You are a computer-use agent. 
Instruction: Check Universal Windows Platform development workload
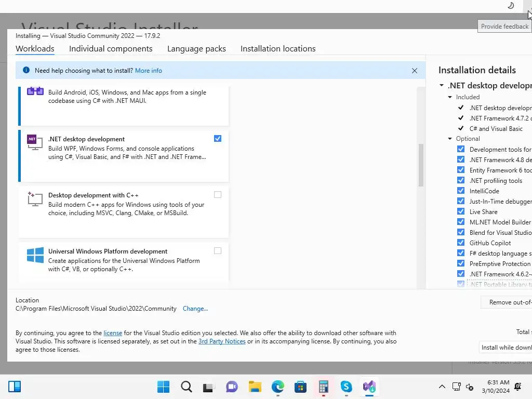(218, 251)
